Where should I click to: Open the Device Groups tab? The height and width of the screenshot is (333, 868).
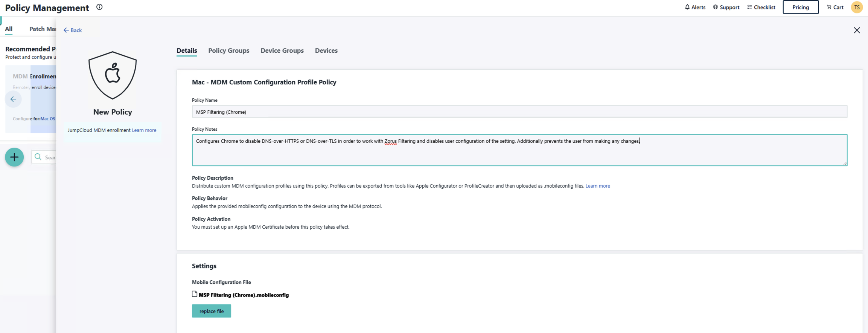(x=282, y=50)
